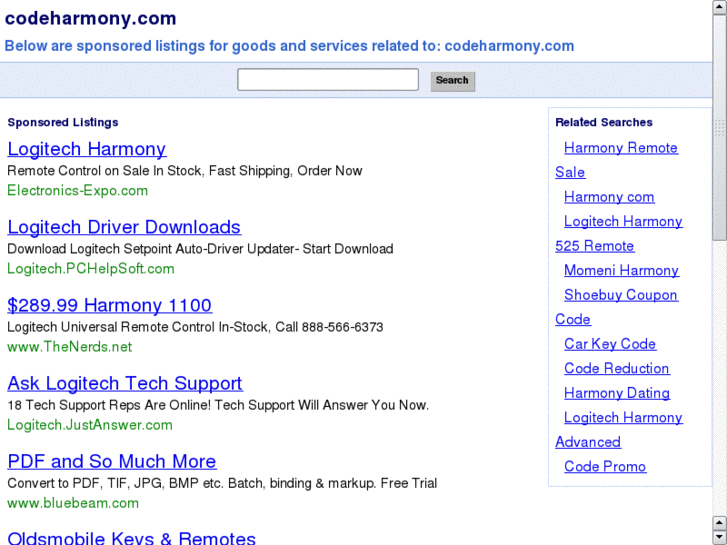Select Harmony com related search

click(609, 197)
